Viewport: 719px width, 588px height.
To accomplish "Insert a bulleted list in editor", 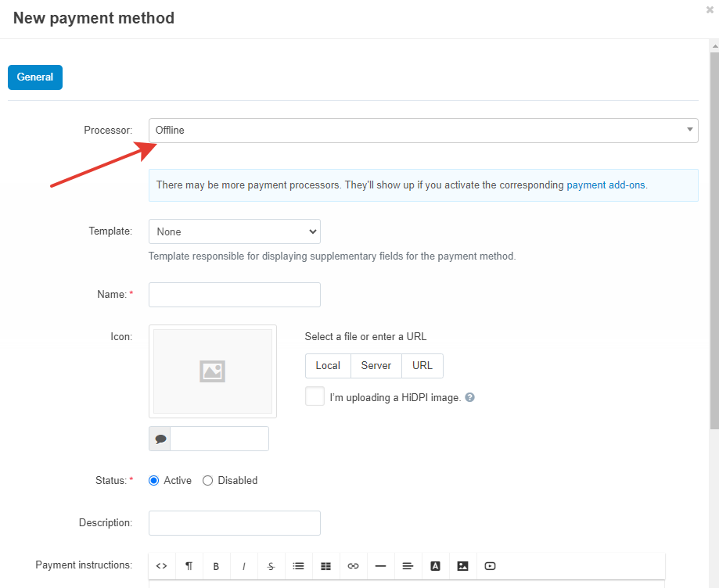I will pyautogui.click(x=298, y=566).
